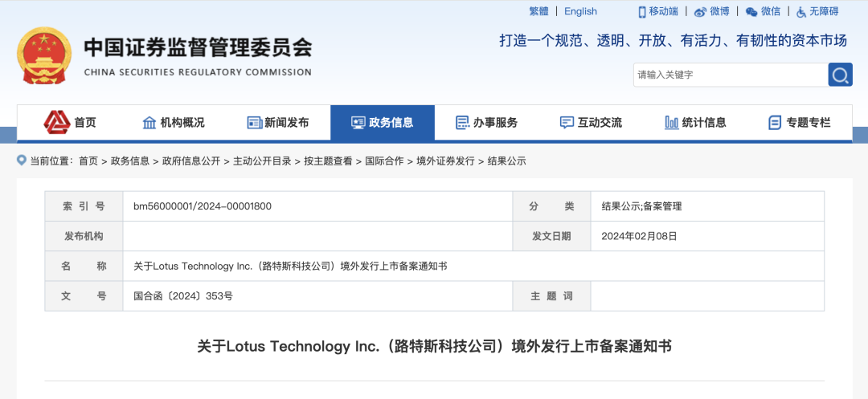
Task: Open the 专题专栏 navigation tab
Action: click(800, 123)
